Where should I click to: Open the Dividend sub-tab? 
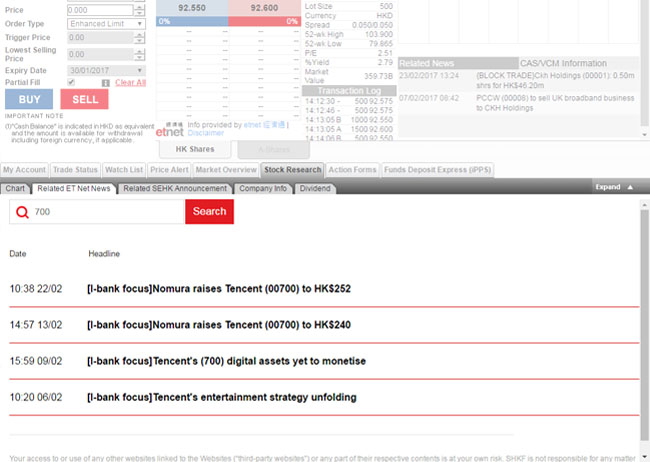click(x=315, y=189)
